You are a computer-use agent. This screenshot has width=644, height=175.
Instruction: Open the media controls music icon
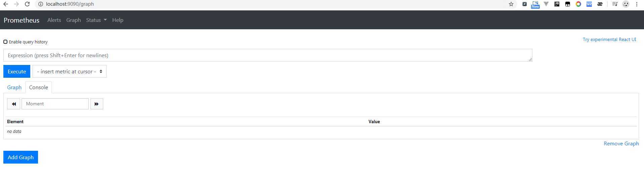click(615, 4)
